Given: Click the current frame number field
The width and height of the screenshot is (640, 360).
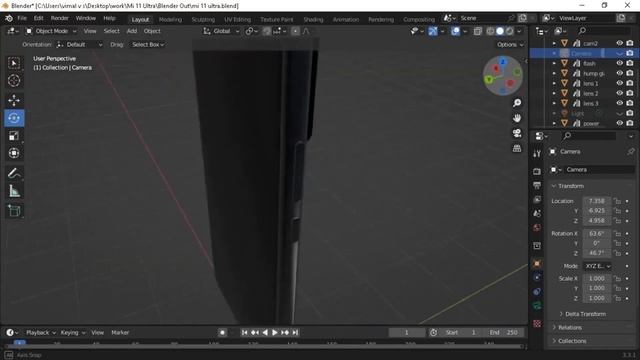Looking at the screenshot, I should (x=407, y=333).
